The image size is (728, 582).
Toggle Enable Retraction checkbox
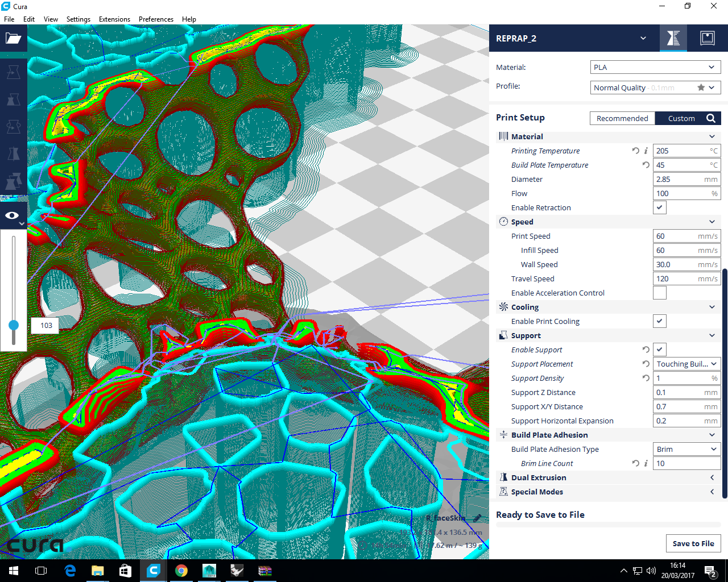(660, 207)
